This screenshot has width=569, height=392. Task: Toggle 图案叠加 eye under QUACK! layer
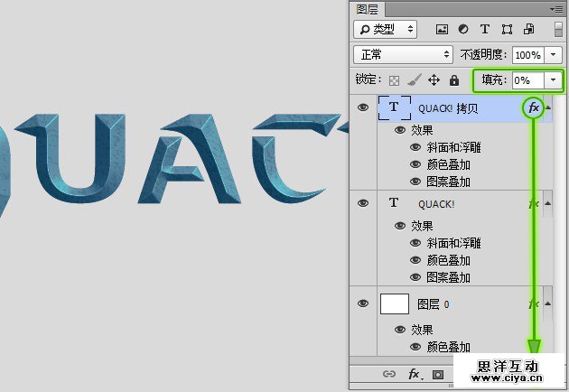(415, 277)
